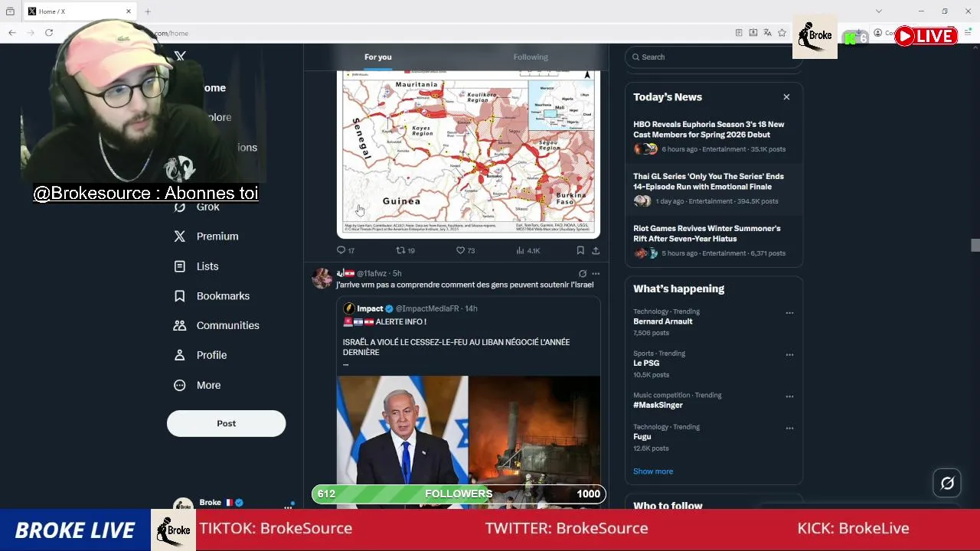This screenshot has height=551, width=980.
Task: Close the Home / X browser tab
Action: pyautogui.click(x=129, y=11)
